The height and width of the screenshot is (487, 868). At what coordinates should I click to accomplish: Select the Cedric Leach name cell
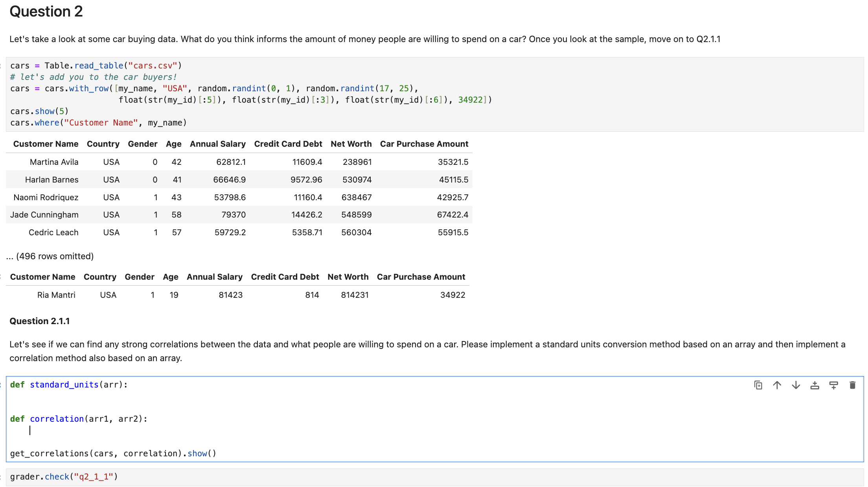(53, 232)
